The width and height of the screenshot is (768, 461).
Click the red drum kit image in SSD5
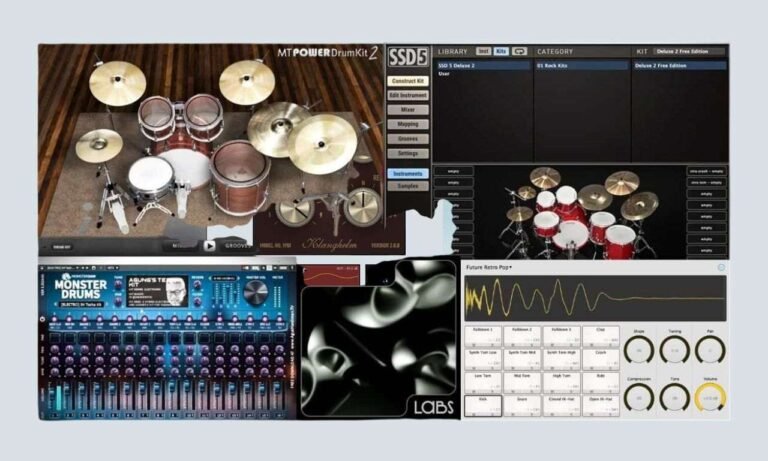pos(580,212)
